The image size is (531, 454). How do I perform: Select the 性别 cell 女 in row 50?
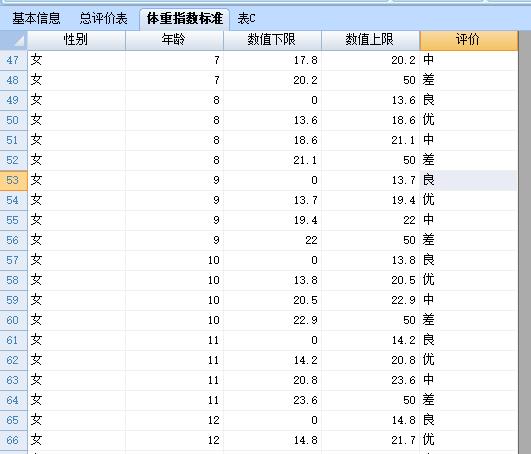76,120
